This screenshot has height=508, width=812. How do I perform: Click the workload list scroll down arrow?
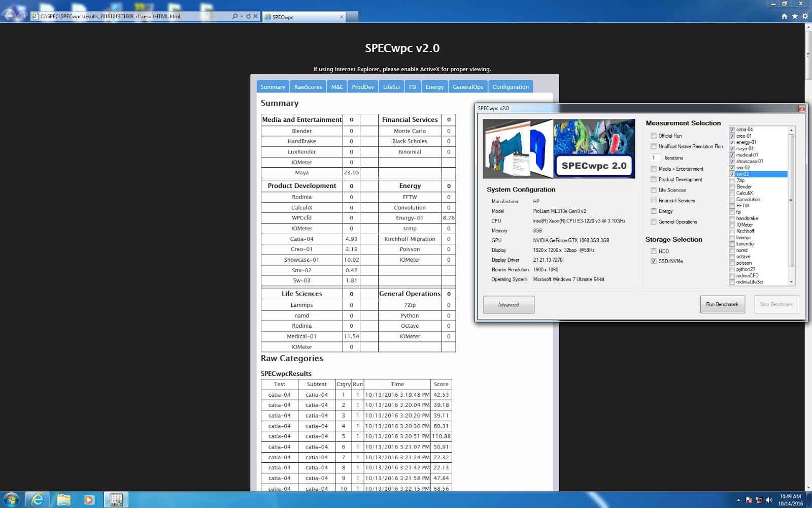(x=791, y=282)
